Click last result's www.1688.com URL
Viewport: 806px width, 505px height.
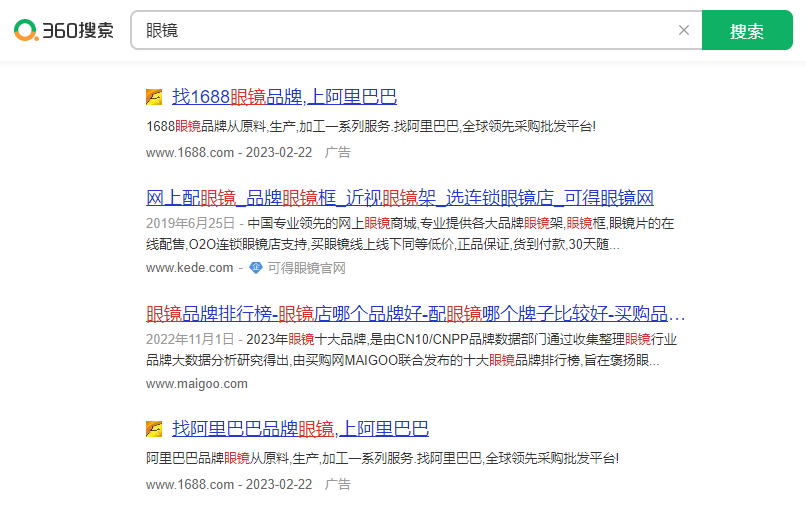click(x=190, y=484)
